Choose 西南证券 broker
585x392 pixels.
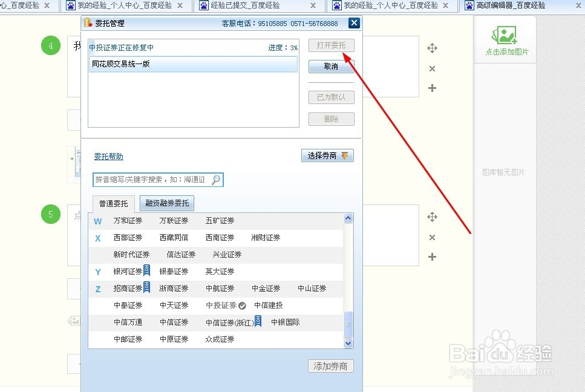tap(220, 238)
